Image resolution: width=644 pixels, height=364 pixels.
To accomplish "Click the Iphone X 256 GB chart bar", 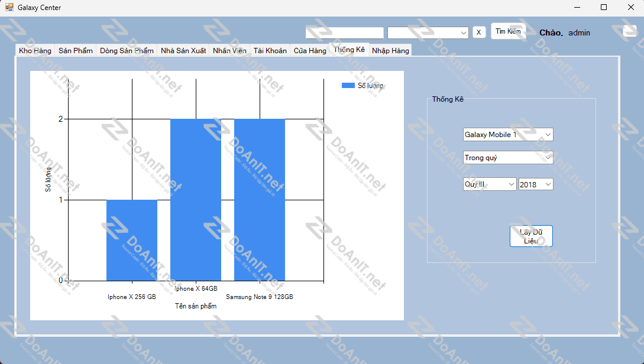I will tap(132, 240).
